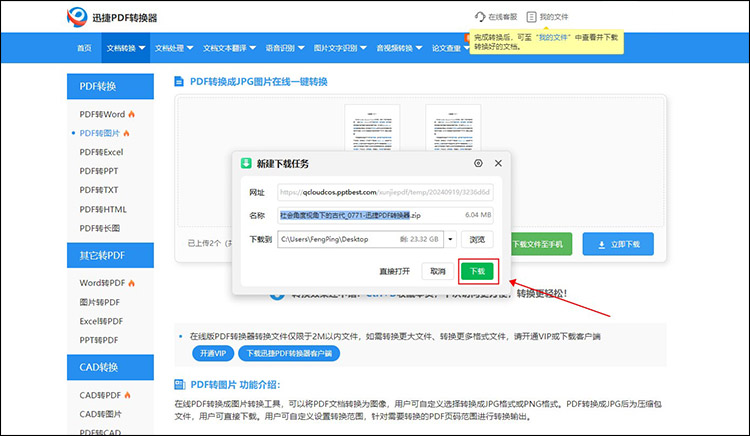Click the first converted page thumbnail
Screen dimensions: 750x436
[372, 128]
